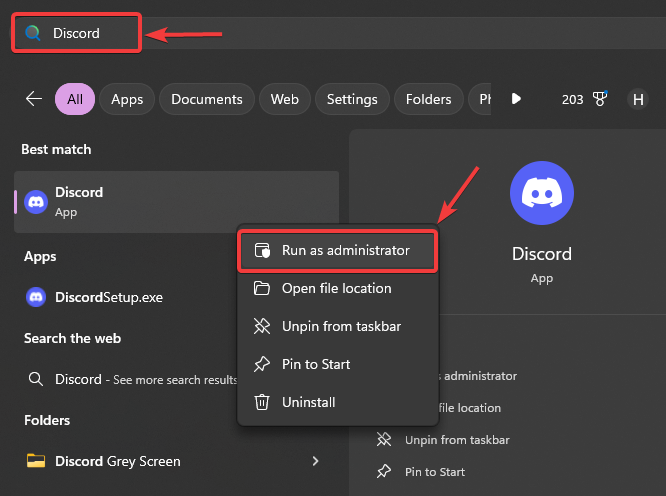Choose Open file location in context menu
The height and width of the screenshot is (496, 666).
click(338, 288)
